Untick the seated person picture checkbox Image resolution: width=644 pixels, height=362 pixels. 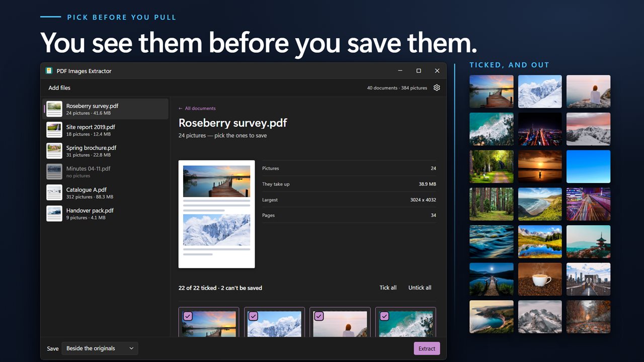click(x=319, y=316)
